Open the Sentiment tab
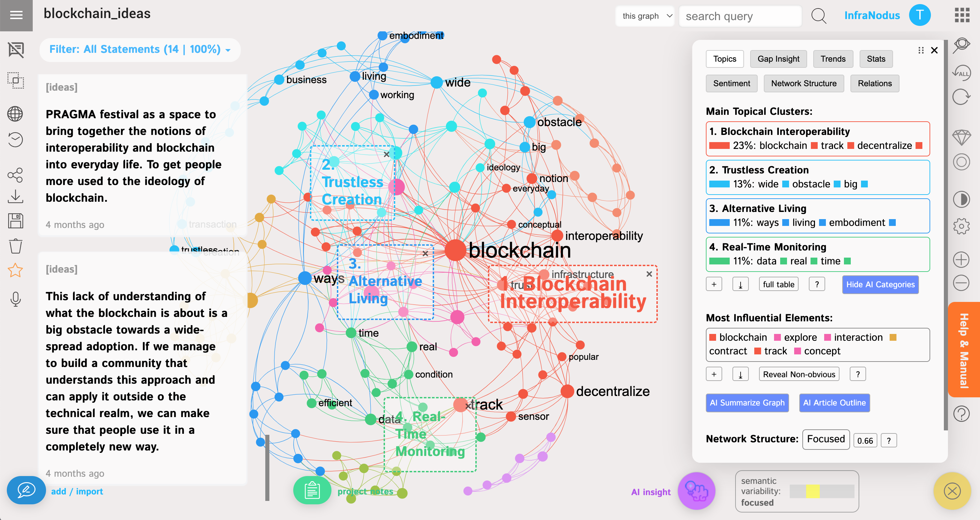Viewport: 980px width, 520px height. coord(731,83)
